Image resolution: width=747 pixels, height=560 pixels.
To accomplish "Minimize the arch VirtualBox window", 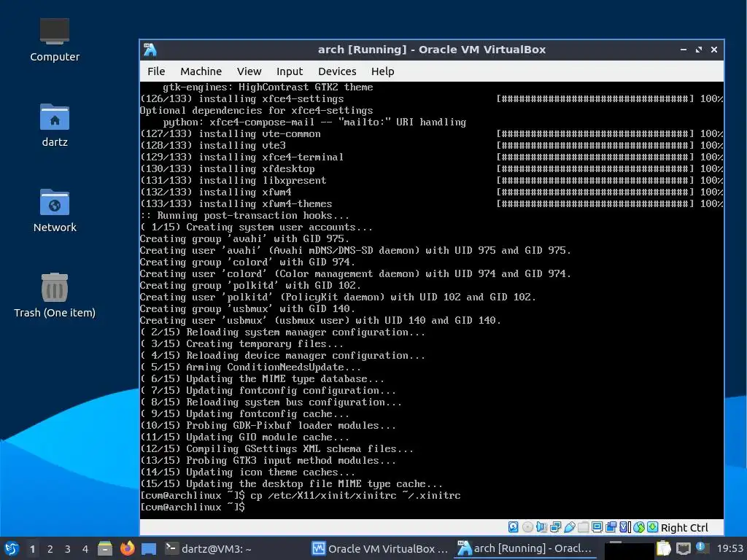I will tap(683, 50).
